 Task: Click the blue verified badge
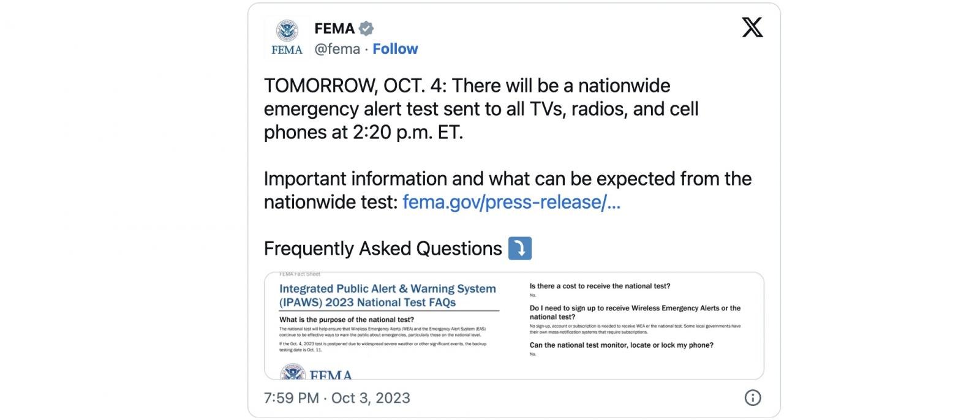click(366, 28)
